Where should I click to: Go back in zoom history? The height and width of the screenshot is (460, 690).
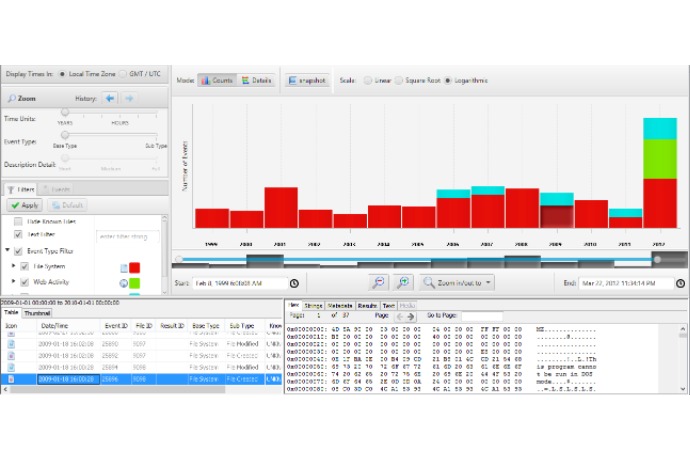110,98
